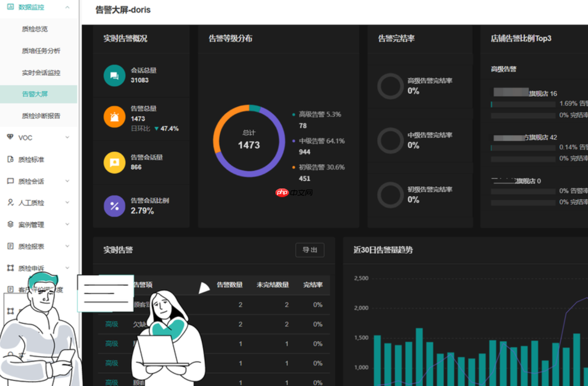Click the 导出 export button
588x386 pixels.
click(x=310, y=249)
